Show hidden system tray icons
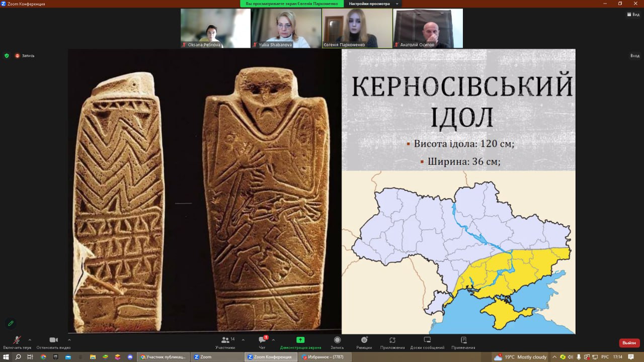 tap(554, 357)
